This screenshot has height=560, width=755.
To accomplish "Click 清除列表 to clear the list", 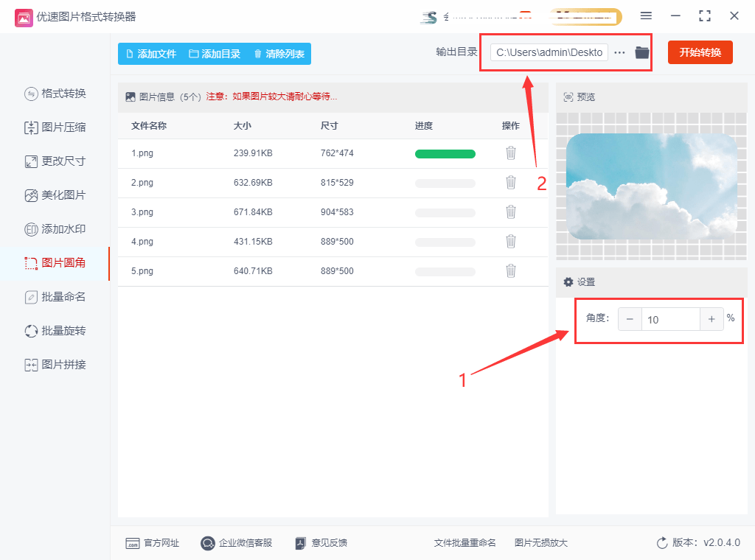I will 279,54.
